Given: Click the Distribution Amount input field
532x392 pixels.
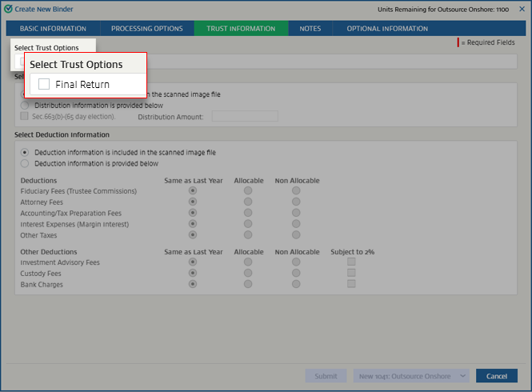Looking at the screenshot, I should [244, 116].
